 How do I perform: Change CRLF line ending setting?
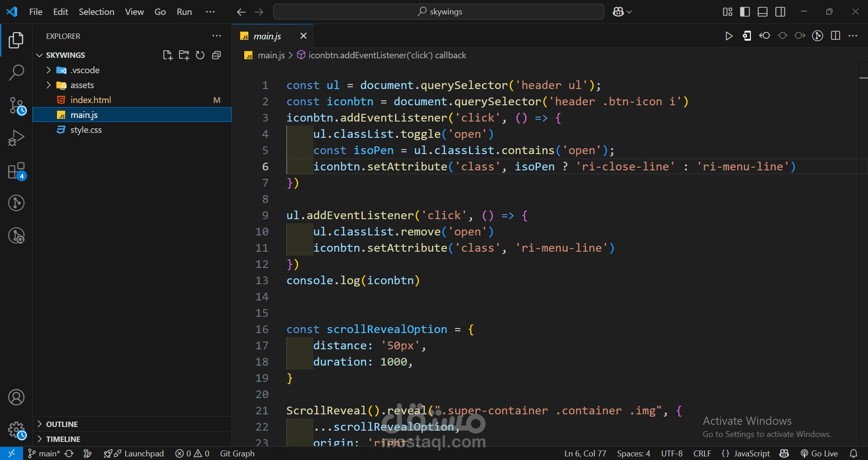702,453
